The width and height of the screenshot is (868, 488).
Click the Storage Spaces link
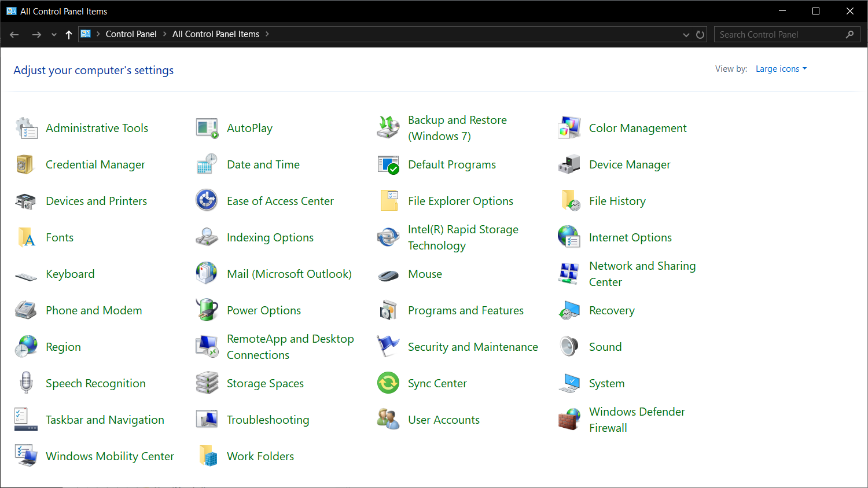[x=265, y=383]
